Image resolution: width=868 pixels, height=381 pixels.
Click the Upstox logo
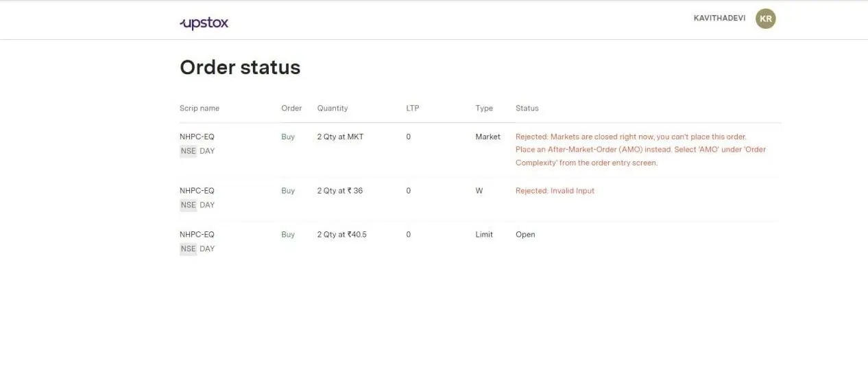coord(204,23)
